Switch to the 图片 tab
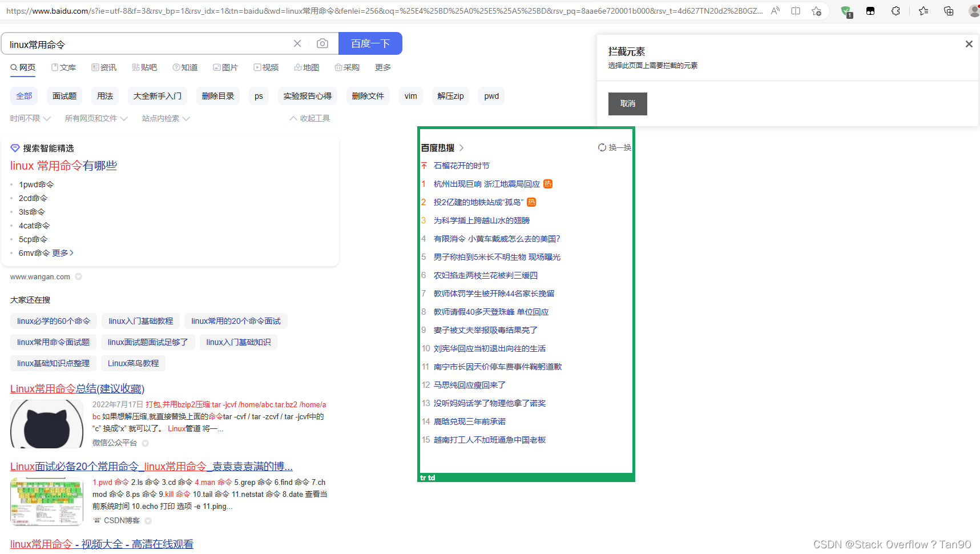The height and width of the screenshot is (554, 980). click(x=225, y=67)
